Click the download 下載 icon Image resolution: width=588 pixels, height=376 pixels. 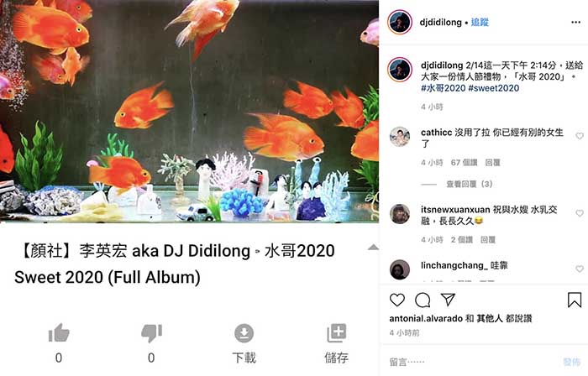click(244, 333)
